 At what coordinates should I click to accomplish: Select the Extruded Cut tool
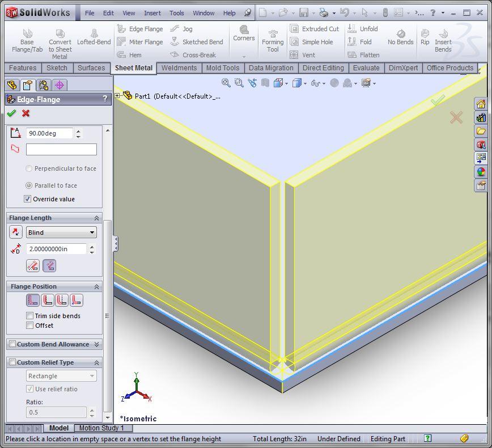[315, 29]
